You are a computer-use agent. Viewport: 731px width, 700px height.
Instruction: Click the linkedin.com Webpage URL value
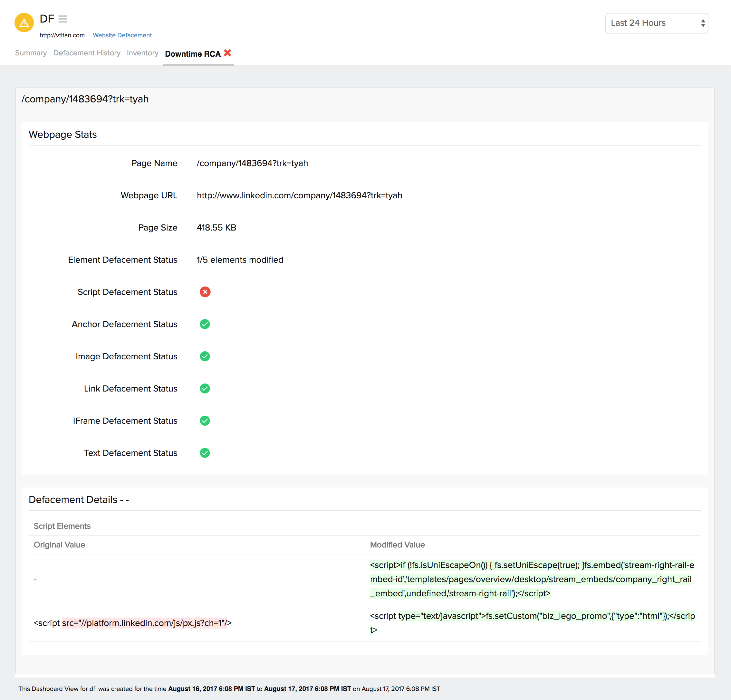pos(299,195)
